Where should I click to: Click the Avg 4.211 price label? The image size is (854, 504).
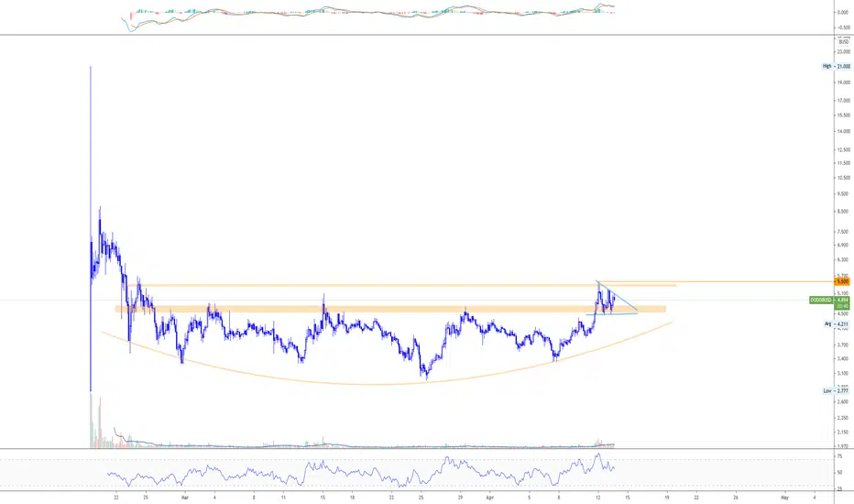(837, 323)
